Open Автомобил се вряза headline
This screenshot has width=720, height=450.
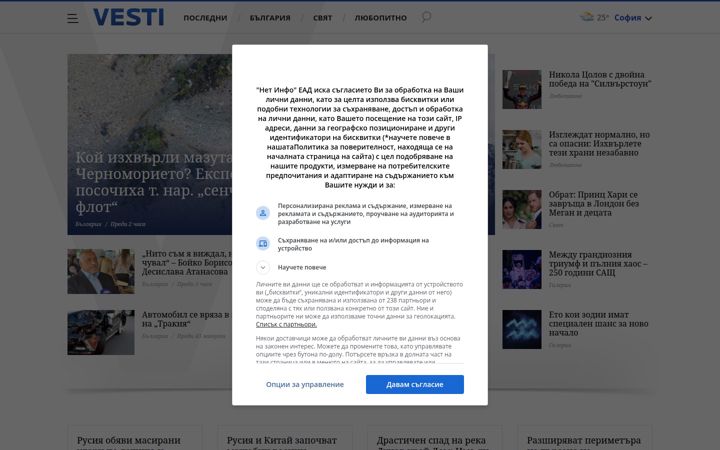pyautogui.click(x=186, y=319)
